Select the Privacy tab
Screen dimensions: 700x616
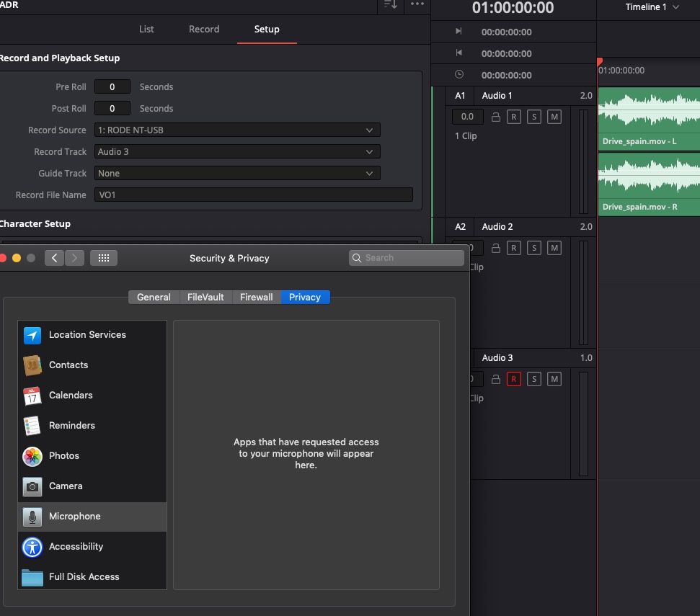305,297
